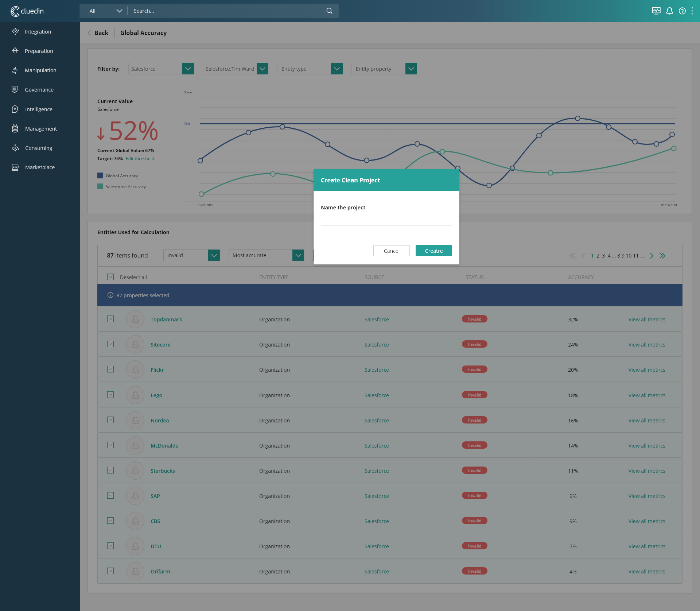The height and width of the screenshot is (611, 700).
Task: Toggle the Topdanmark row checkbox
Action: (110, 319)
